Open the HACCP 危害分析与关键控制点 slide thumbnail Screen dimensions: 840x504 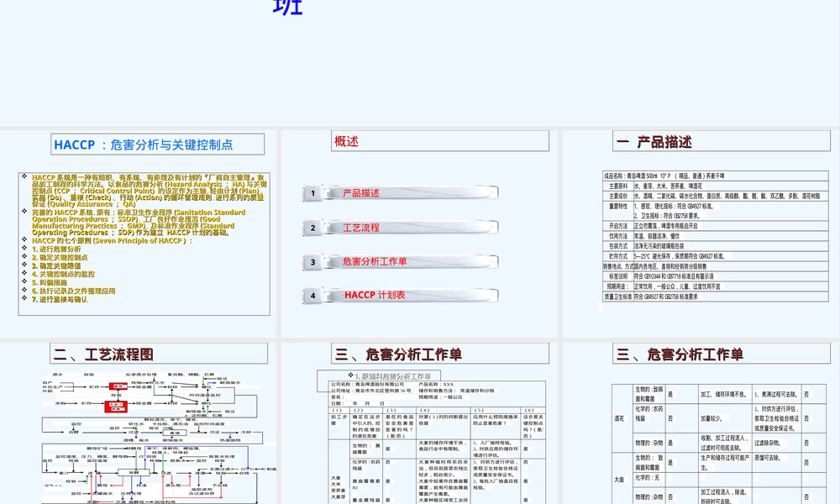[x=139, y=234]
